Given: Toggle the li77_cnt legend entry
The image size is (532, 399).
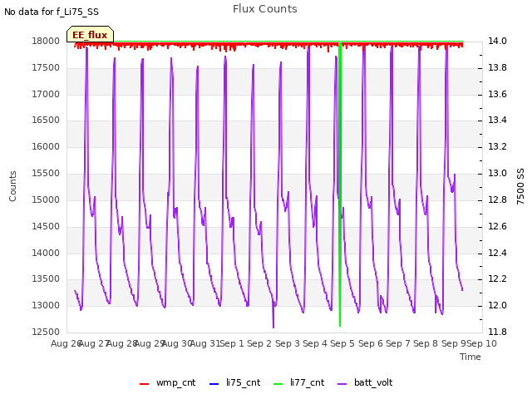Looking at the screenshot, I should pos(299,382).
